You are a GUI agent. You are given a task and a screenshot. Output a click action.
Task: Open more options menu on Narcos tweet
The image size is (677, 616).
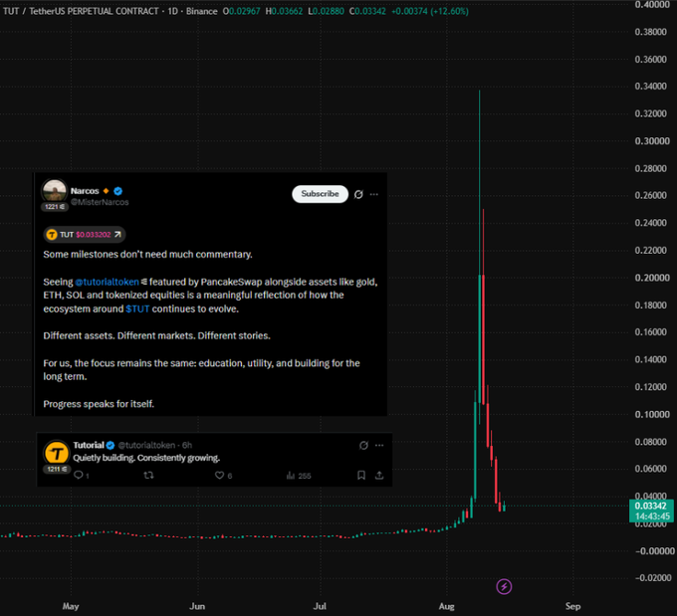374,194
